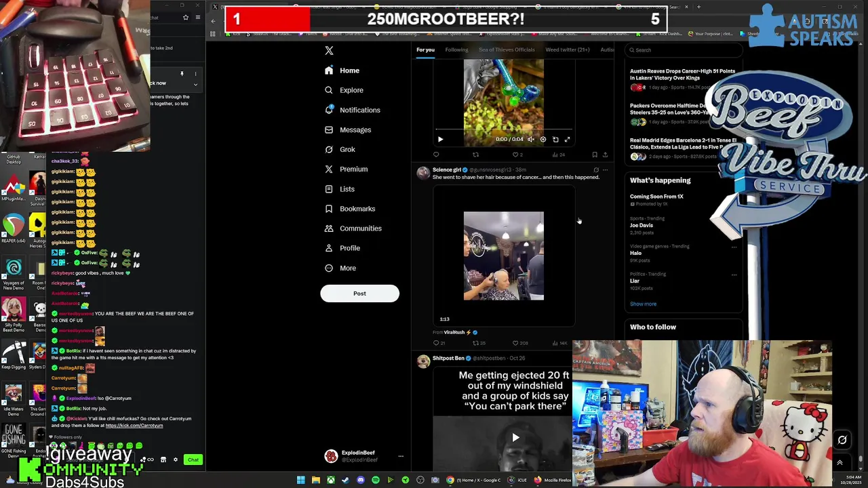Share the top video post
This screenshot has width=868, height=488.
coord(605,155)
